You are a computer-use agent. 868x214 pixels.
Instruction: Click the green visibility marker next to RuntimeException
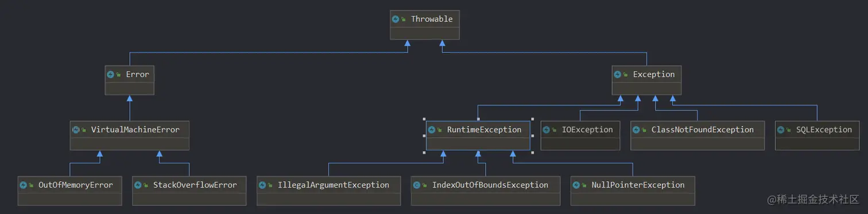pyautogui.click(x=440, y=130)
